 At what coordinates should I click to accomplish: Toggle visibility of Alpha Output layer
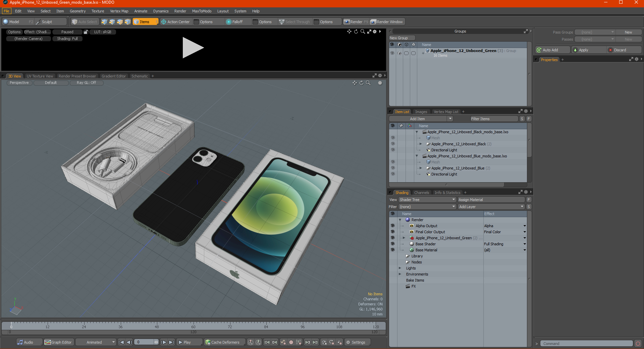[x=392, y=226]
